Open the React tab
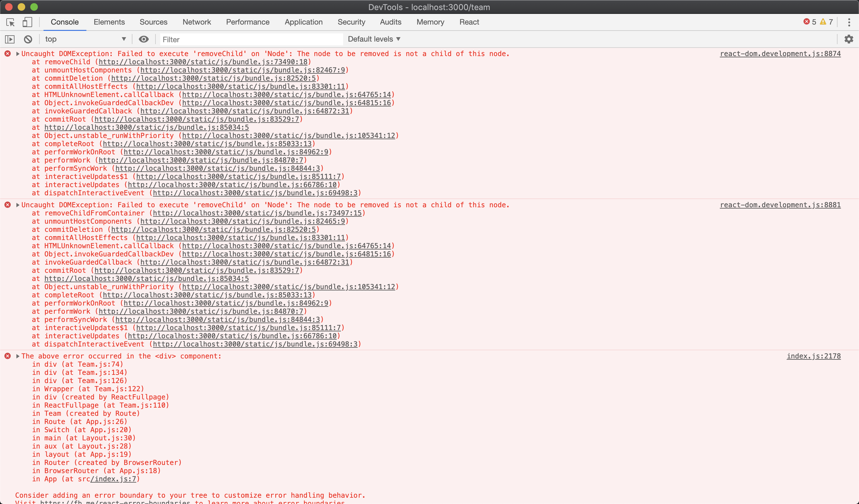The image size is (859, 504). pyautogui.click(x=469, y=22)
